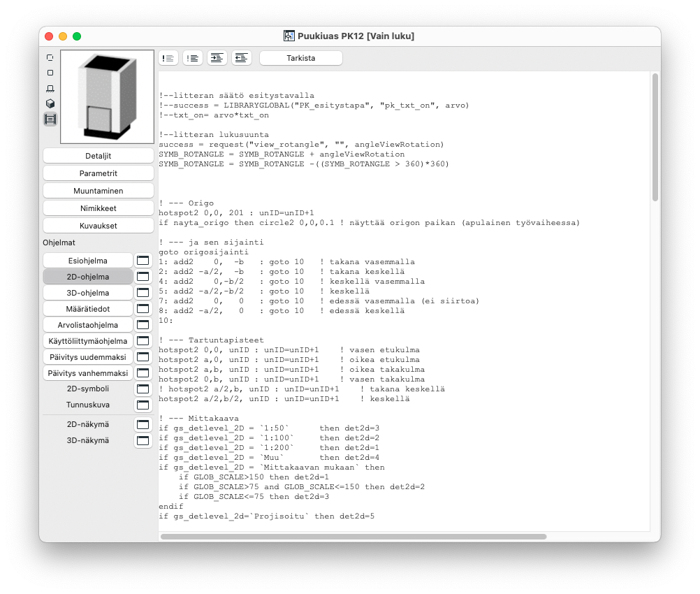Viewport: 700px width, 594px height.
Task: Open 3D-ohjelma in a separate window icon
Action: (x=143, y=293)
